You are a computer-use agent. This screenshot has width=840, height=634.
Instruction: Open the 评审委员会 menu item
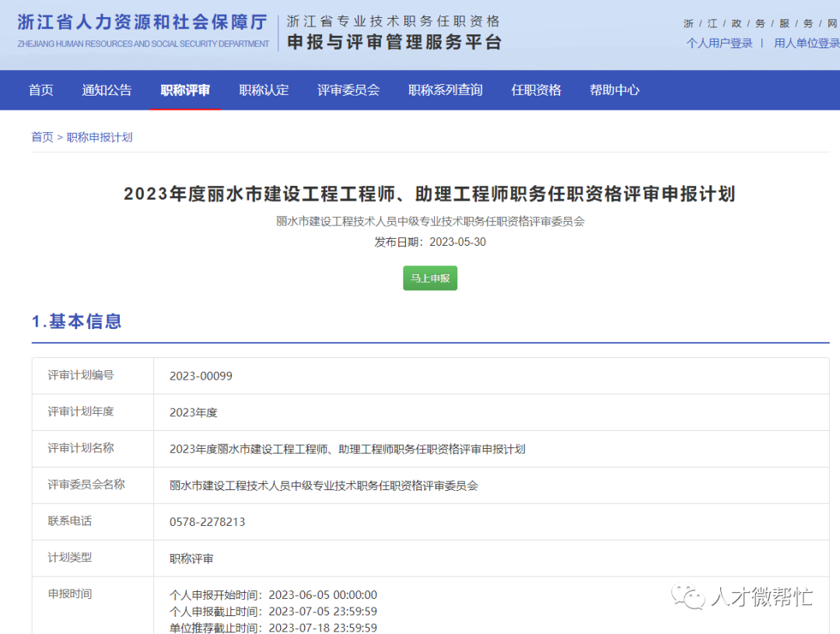tap(348, 89)
